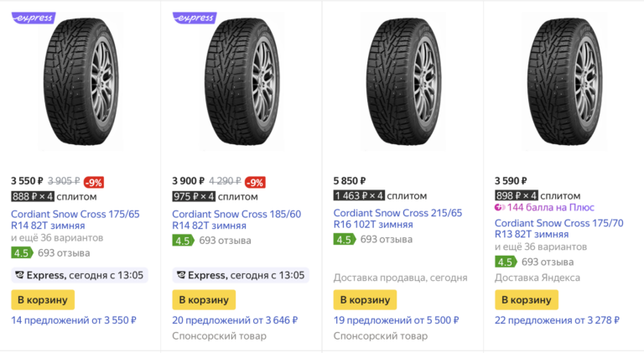Click the 888 ₽ × 4 split payment badge
Viewport: 644px width, 353px height.
pos(33,197)
